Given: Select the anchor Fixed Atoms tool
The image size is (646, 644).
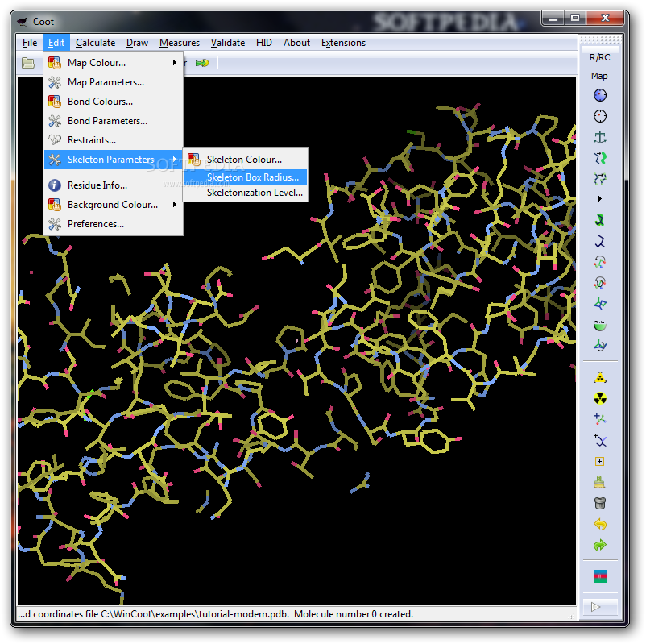Looking at the screenshot, I should click(x=600, y=137).
